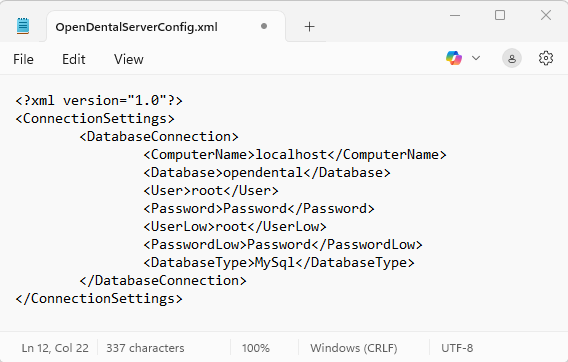Click the Ln 12, Col 22 status indicator

[55, 348]
